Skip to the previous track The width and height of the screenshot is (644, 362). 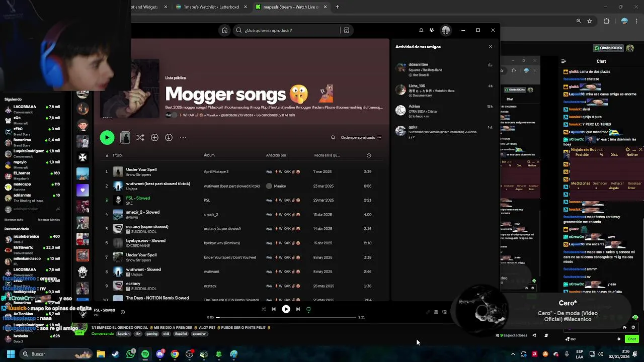[x=274, y=309]
